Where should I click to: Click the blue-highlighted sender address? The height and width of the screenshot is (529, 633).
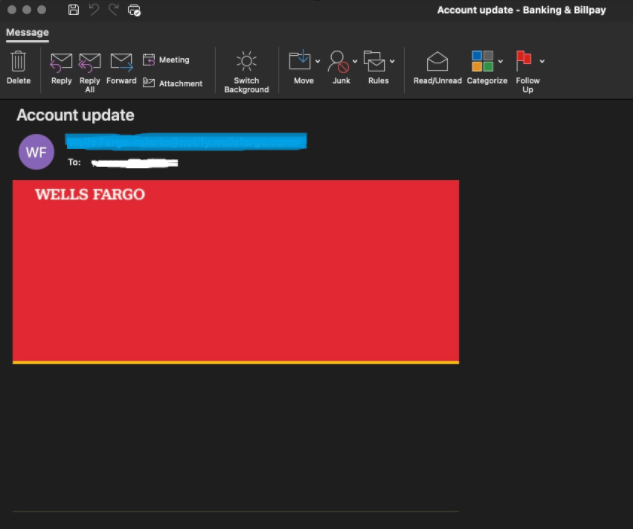[186, 141]
